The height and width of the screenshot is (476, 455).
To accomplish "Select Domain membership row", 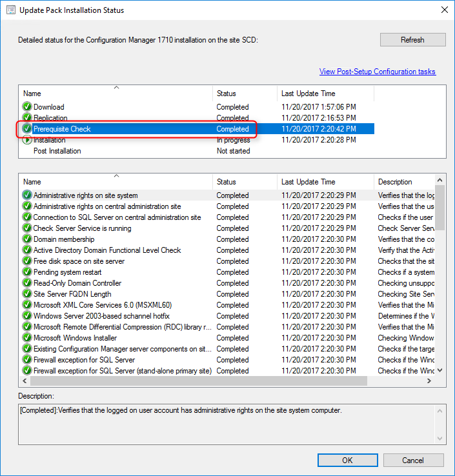I will pos(228,239).
